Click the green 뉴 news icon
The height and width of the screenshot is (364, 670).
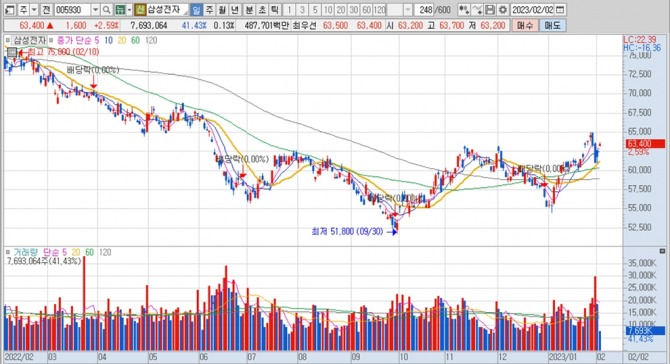[x=120, y=9]
